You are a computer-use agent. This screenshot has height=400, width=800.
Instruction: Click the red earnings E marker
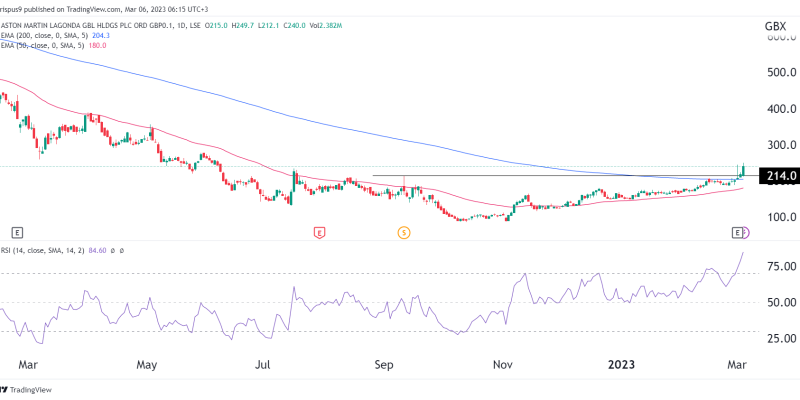pos(319,231)
